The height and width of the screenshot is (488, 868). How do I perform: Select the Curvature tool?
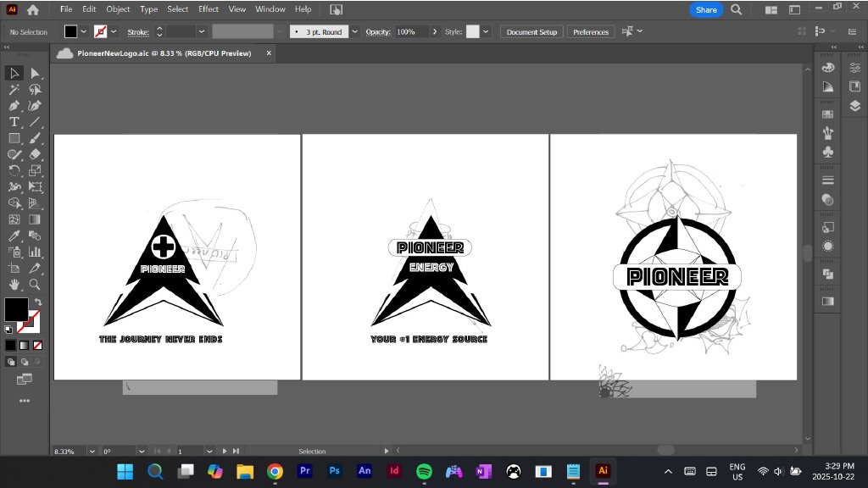35,106
